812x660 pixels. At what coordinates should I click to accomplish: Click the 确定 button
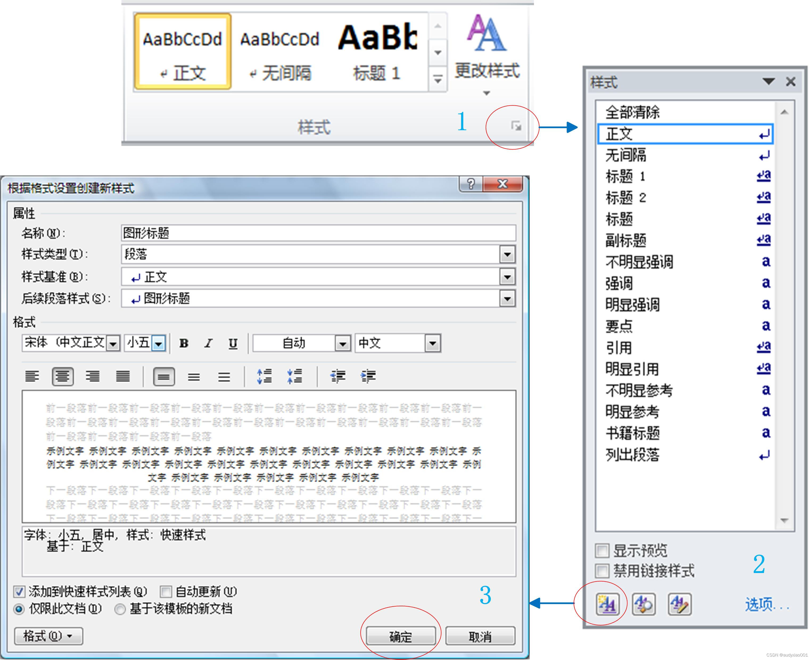[x=401, y=636]
